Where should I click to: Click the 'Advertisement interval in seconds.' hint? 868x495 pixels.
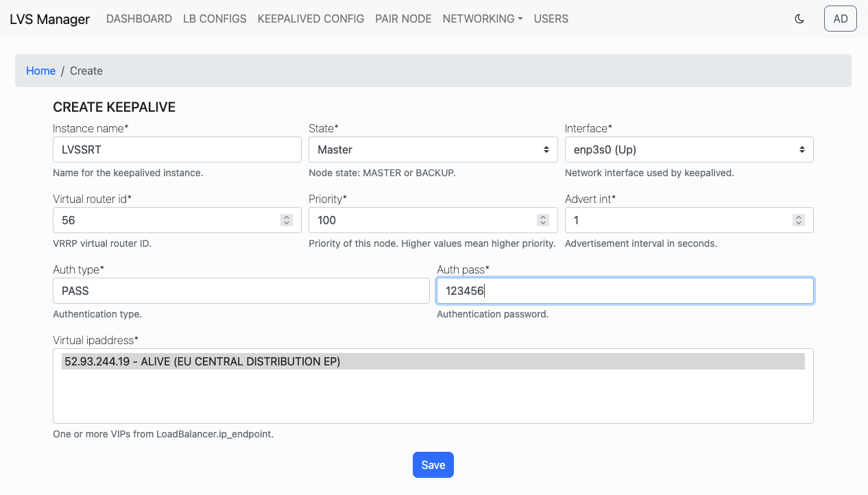coord(641,243)
